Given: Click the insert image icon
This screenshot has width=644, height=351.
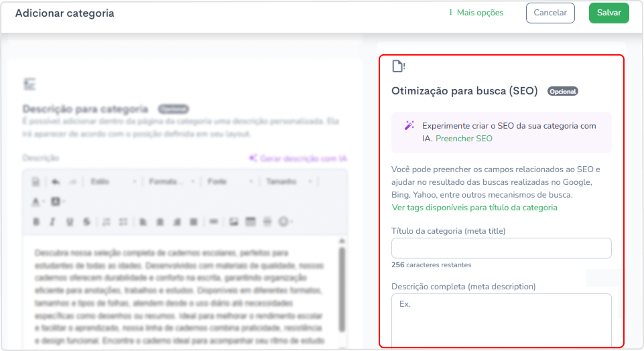Looking at the screenshot, I should (234, 222).
